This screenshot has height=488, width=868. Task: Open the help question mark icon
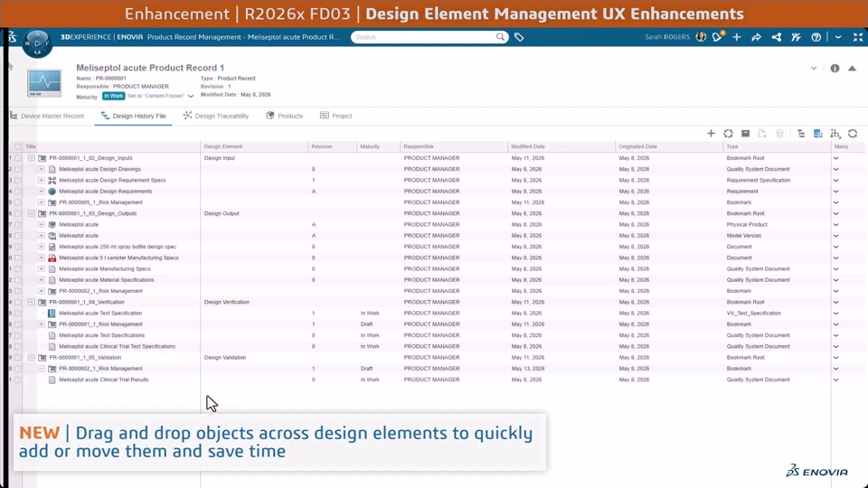[x=816, y=37]
